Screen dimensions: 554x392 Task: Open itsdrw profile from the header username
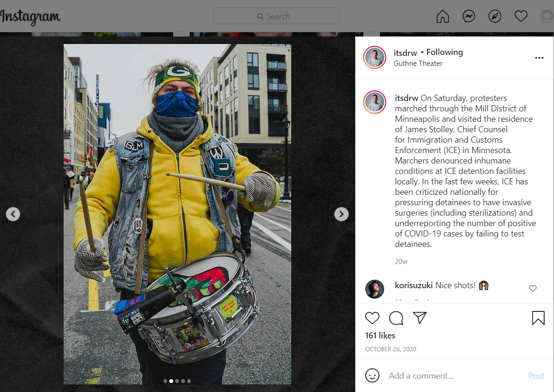pos(405,53)
